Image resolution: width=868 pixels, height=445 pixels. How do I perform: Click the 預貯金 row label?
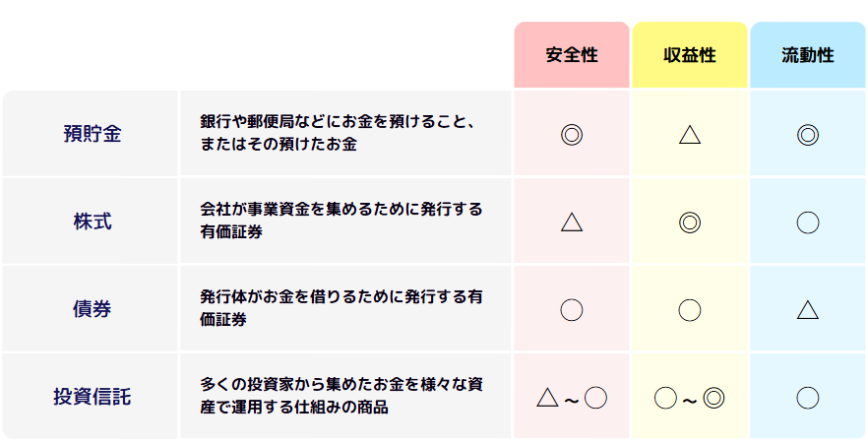[x=92, y=135]
